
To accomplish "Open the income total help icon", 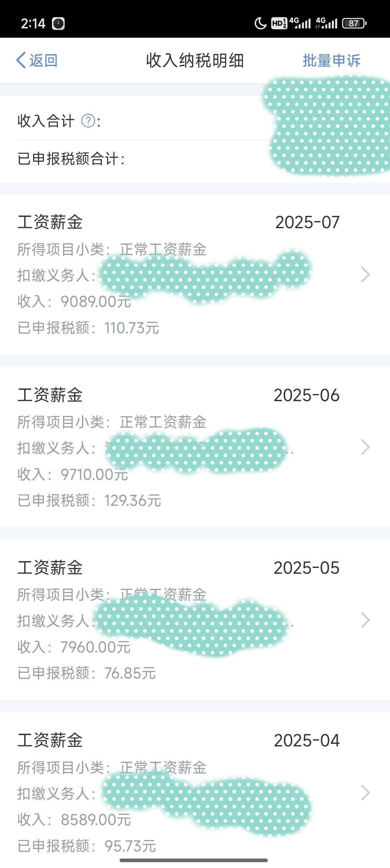I will (x=88, y=121).
